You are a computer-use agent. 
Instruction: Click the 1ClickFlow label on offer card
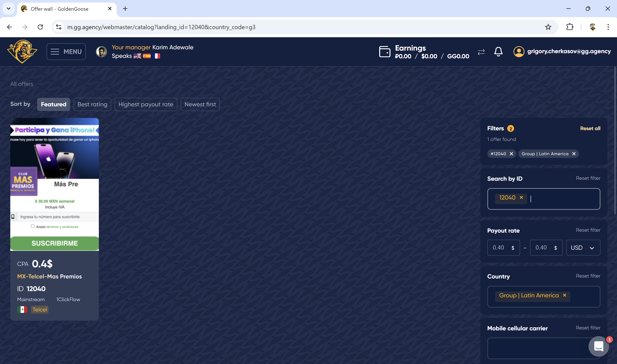pos(68,299)
